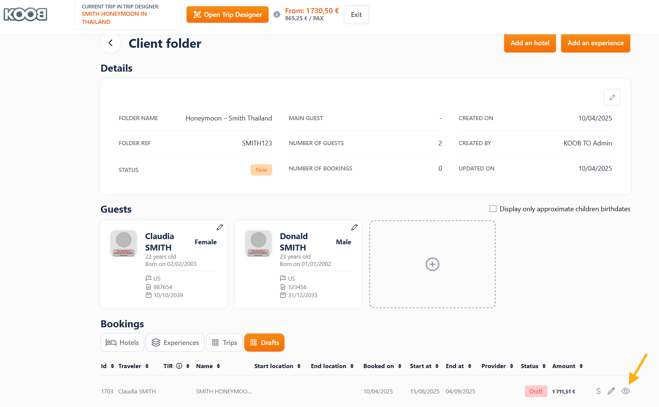
Task: Enable approximate children birthdates checkbox
Action: pyautogui.click(x=493, y=209)
